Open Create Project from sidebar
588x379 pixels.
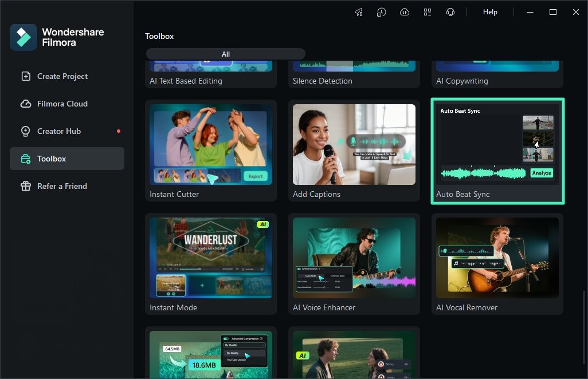(66, 76)
